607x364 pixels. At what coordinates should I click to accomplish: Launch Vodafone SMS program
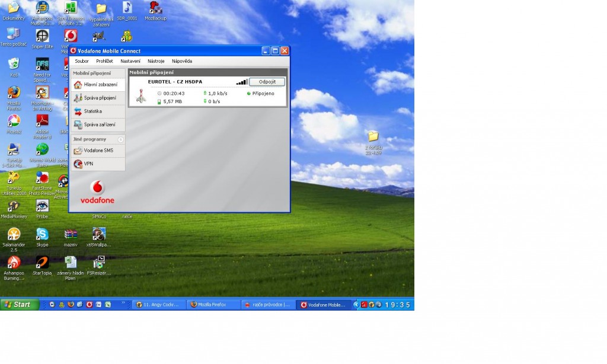tap(98, 151)
